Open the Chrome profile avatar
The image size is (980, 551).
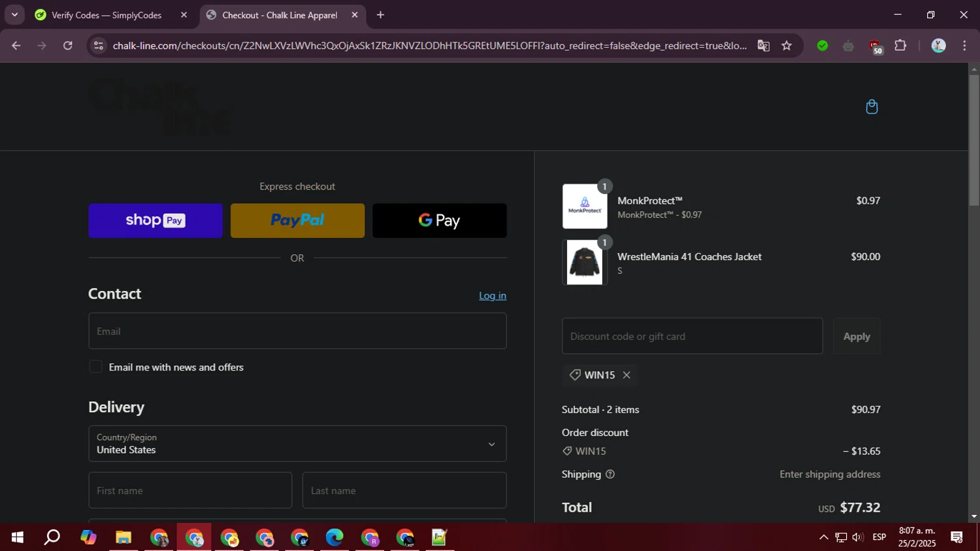(939, 46)
